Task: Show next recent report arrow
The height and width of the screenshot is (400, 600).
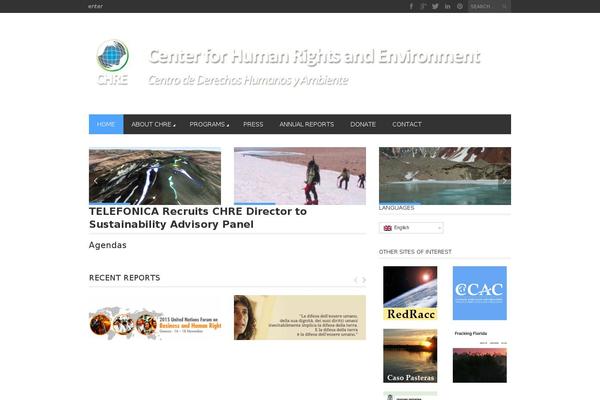Action: (x=364, y=280)
